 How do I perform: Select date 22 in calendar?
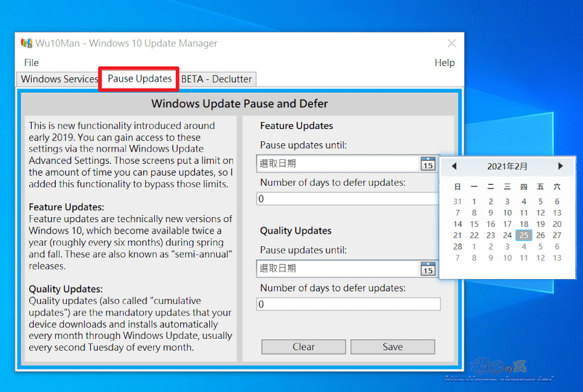[x=474, y=235]
